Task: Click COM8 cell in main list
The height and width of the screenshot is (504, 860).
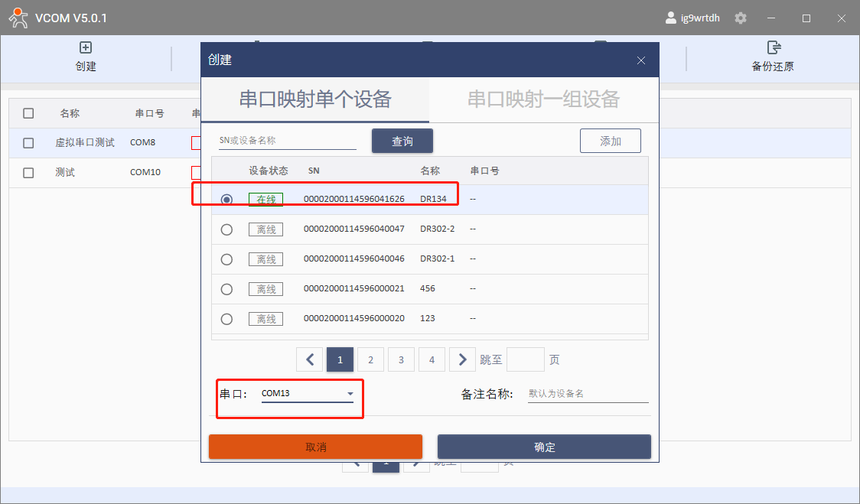Action: (142, 142)
